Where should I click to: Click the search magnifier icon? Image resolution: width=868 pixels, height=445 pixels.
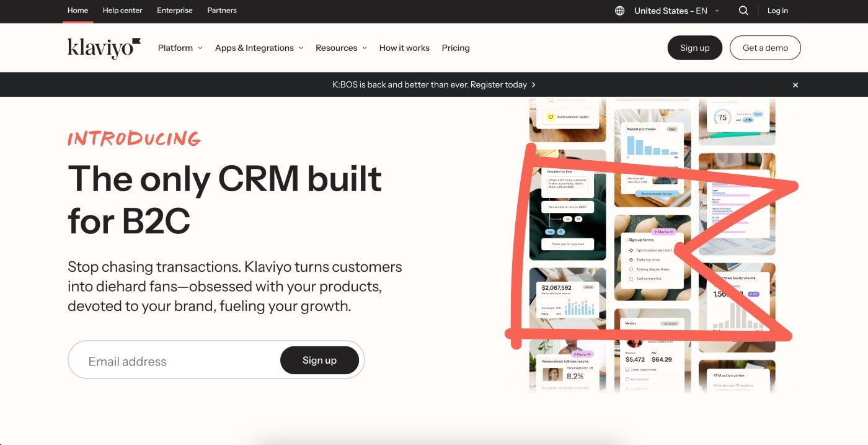pyautogui.click(x=743, y=11)
